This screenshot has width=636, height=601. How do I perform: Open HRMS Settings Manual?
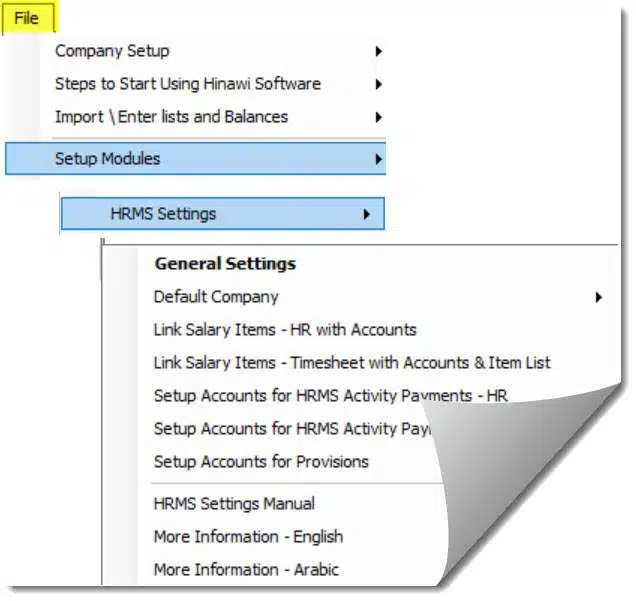coord(234,504)
